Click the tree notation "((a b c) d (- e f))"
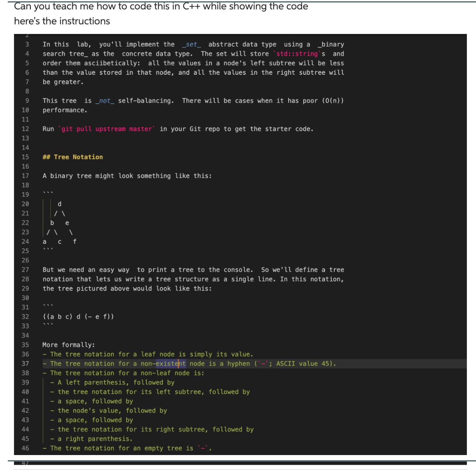This screenshot has width=476, height=470. click(x=78, y=316)
